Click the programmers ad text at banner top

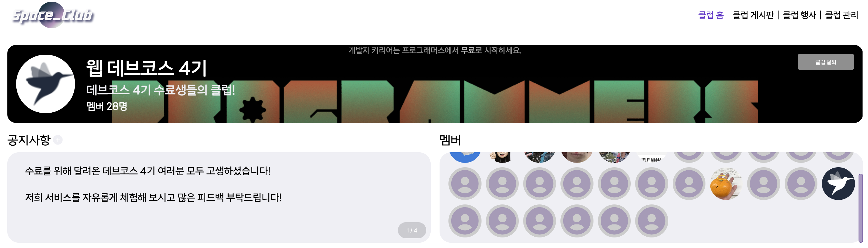point(435,50)
